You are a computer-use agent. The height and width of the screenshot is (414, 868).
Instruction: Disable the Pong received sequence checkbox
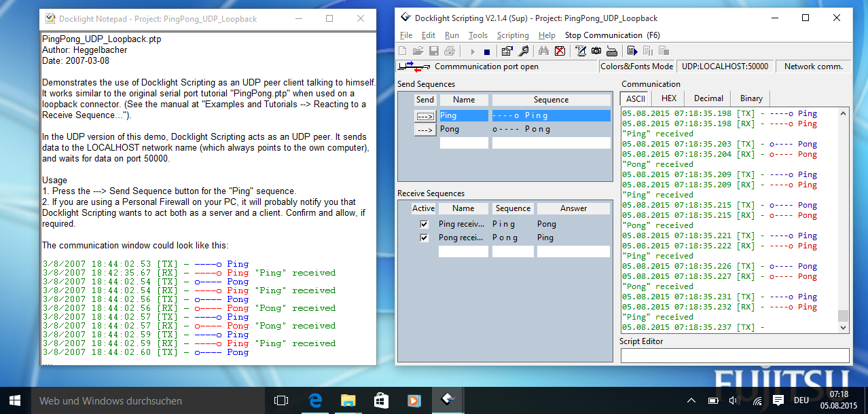(x=424, y=237)
